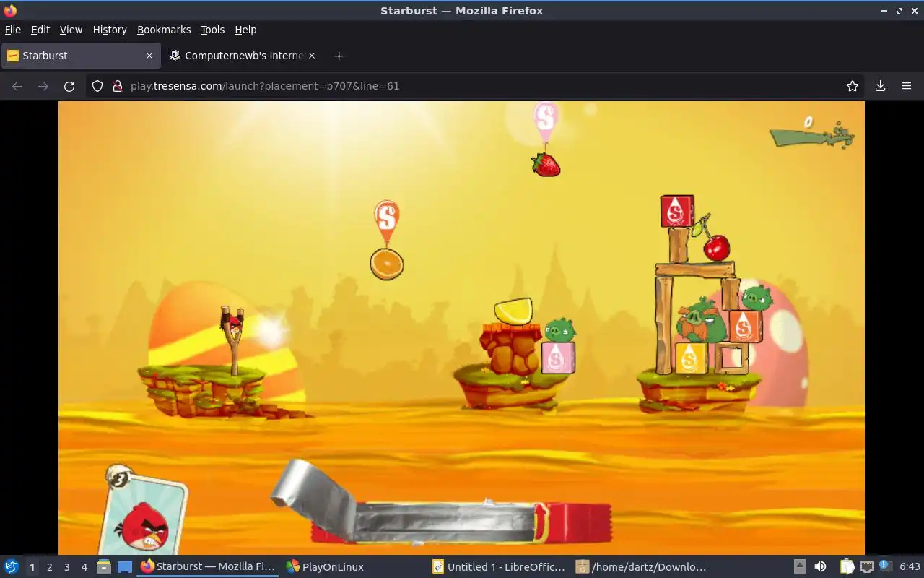Click the blue show desktop taskbar icon
The height and width of the screenshot is (578, 924).
[124, 567]
